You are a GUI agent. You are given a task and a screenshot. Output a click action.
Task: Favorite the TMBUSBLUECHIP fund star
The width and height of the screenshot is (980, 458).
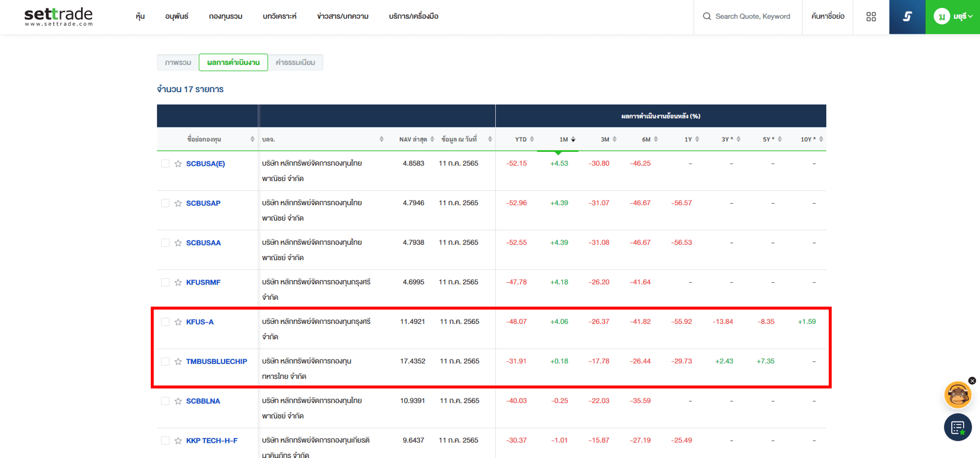(178, 362)
